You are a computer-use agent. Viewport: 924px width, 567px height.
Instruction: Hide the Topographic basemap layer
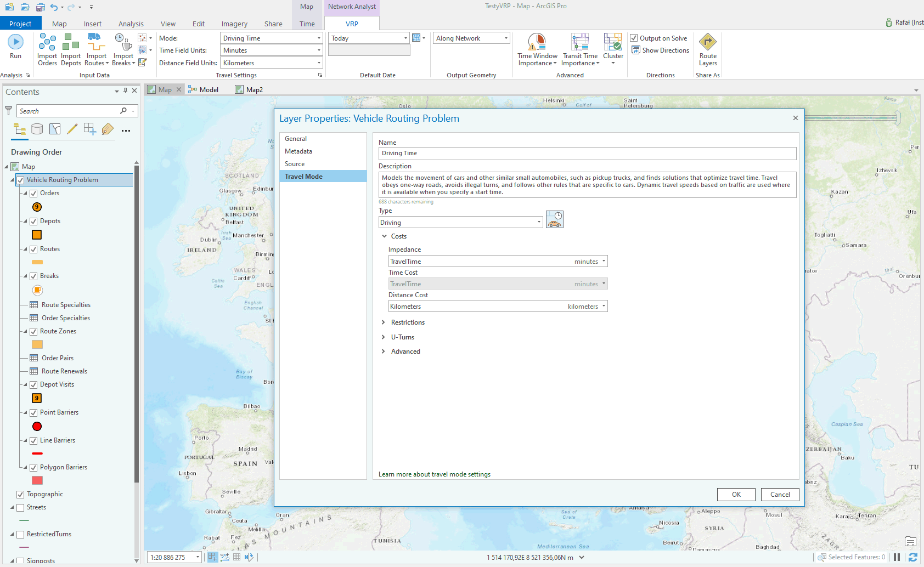tap(20, 494)
